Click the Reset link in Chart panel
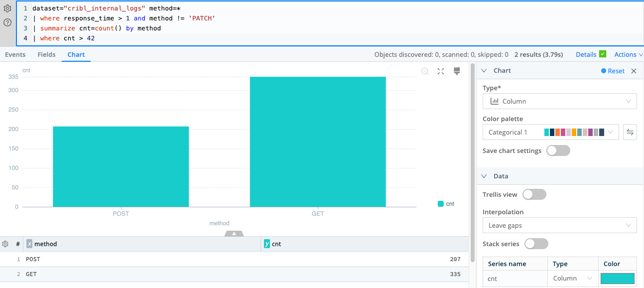Viewport: 644px width, 288px height. pos(613,71)
